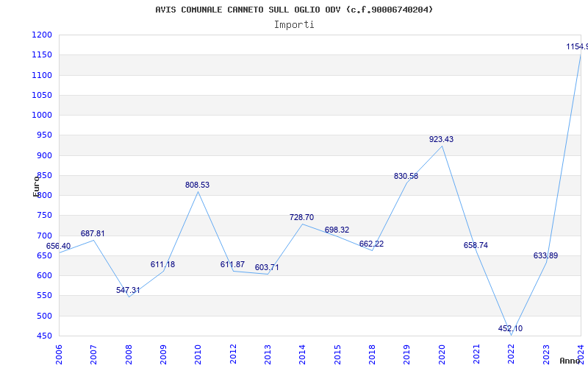Click the 2020 x-axis year label
The height and width of the screenshot is (368, 588).
(442, 355)
